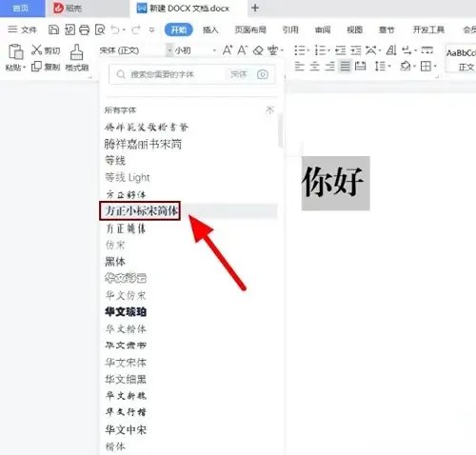
Task: Expand the quick access toolbar customize arrow
Action: pyautogui.click(x=151, y=30)
